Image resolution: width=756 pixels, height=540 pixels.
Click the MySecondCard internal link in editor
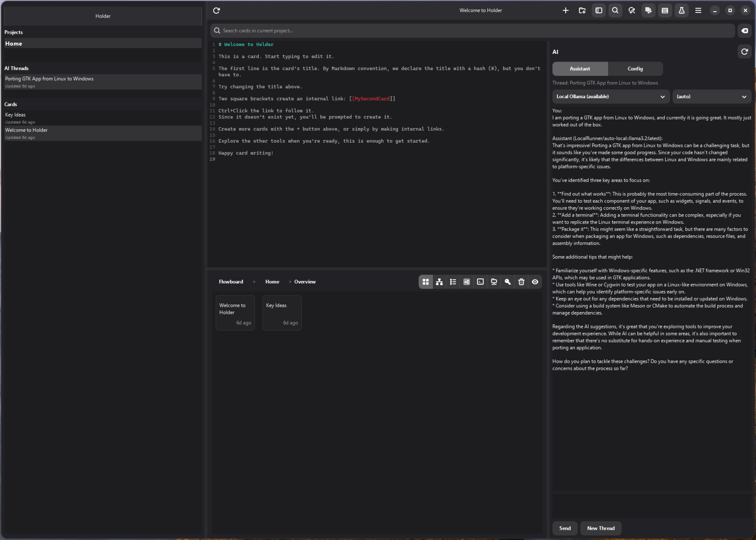372,99
